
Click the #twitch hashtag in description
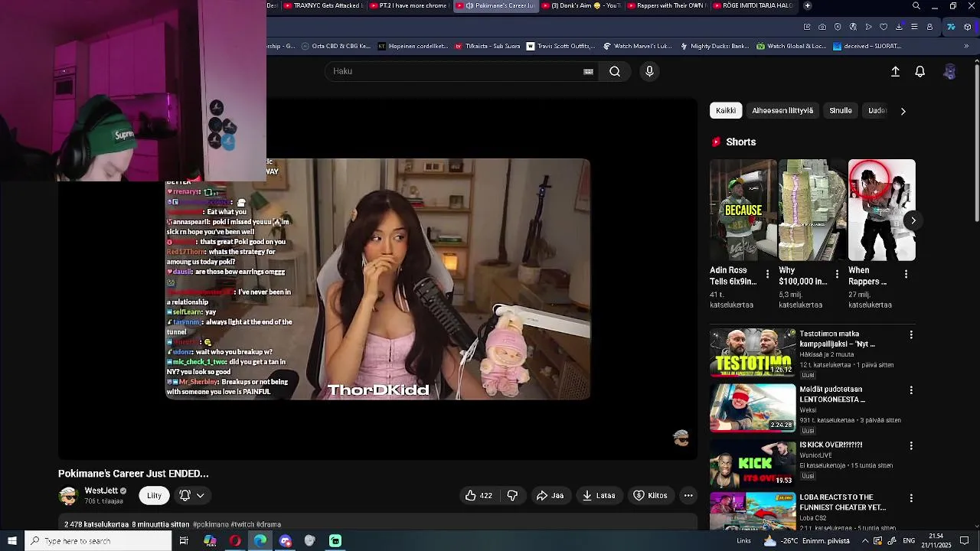(243, 525)
